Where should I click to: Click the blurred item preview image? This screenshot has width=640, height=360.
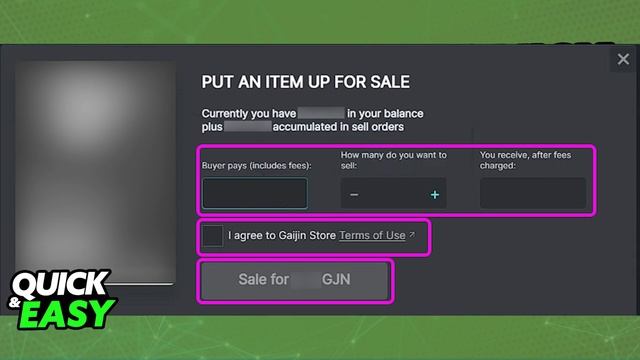click(96, 171)
